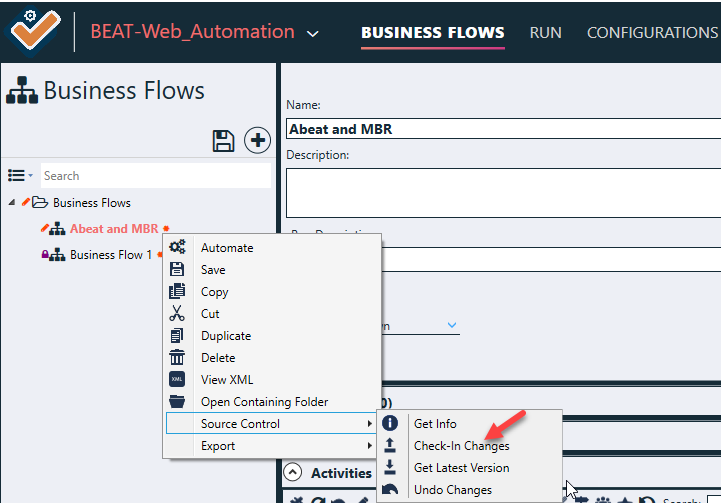Choose Undo Changes in Source Control submenu

click(x=453, y=490)
